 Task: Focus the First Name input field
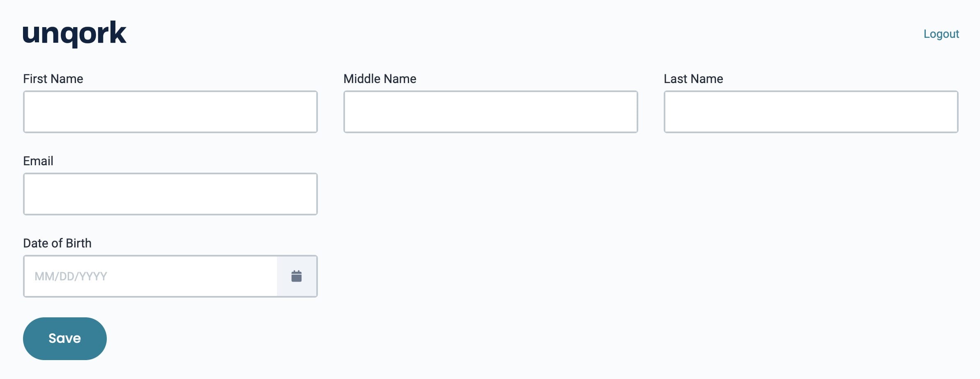(170, 112)
